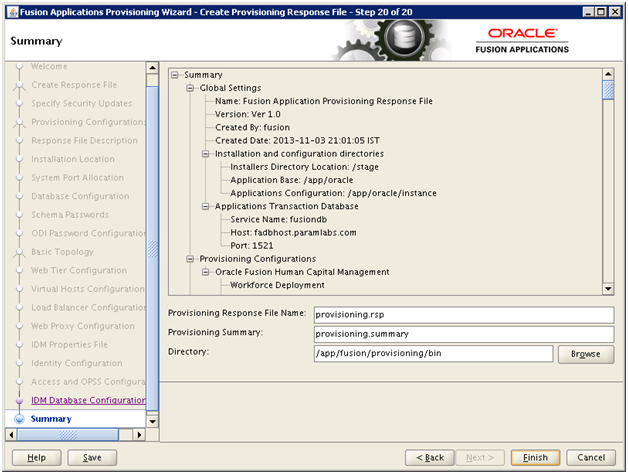
Task: Select Installers Directory Location: /stage row
Action: click(x=304, y=167)
